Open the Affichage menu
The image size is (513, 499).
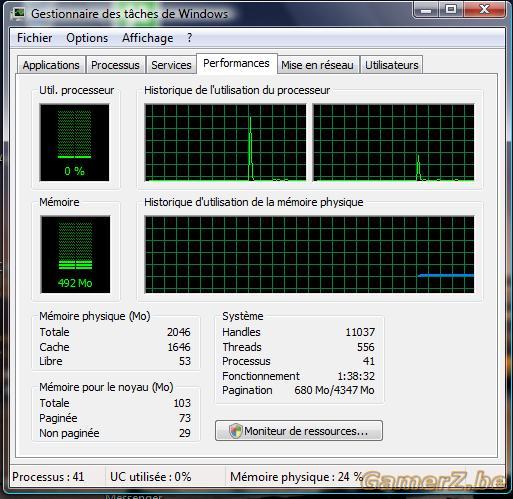click(147, 38)
